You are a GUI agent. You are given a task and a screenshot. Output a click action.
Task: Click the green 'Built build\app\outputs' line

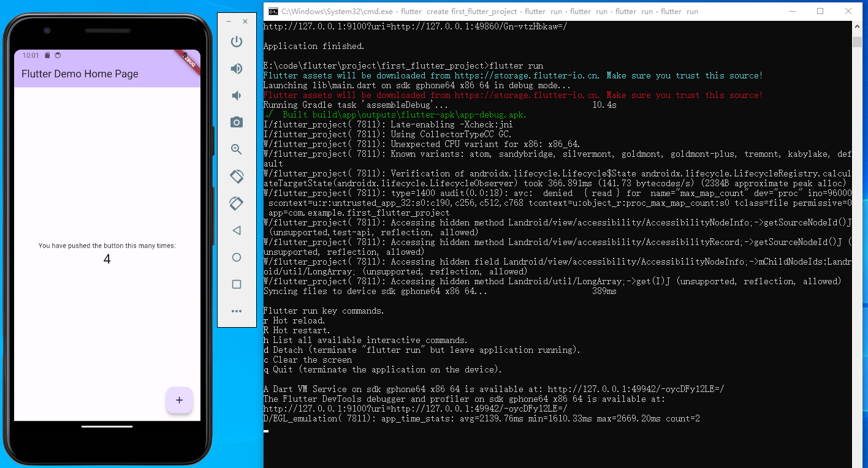coord(395,115)
